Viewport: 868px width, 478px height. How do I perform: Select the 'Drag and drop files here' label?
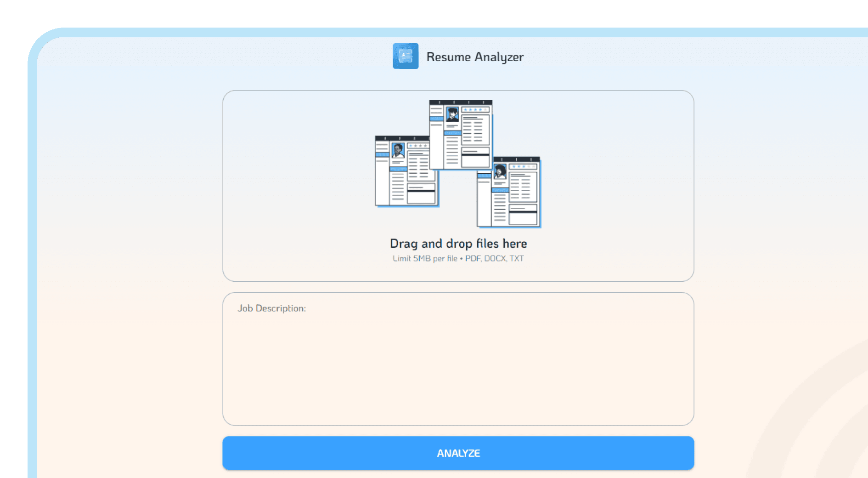click(458, 243)
